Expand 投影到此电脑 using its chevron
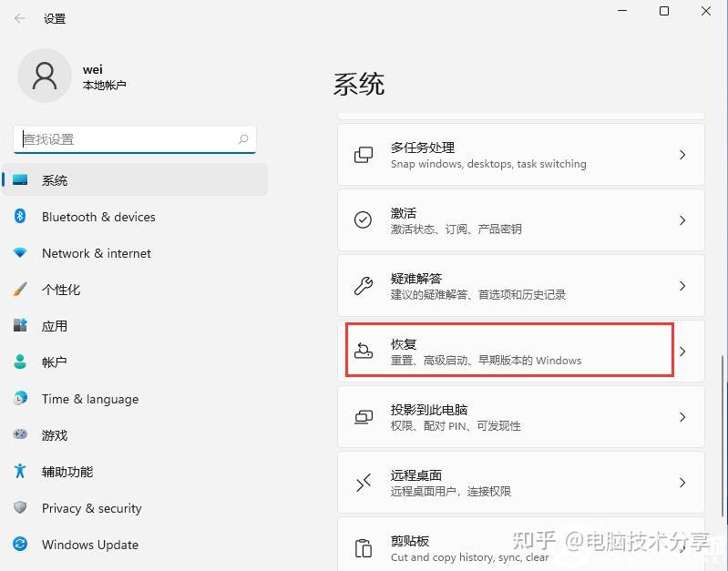Viewport: 728px width, 571px height. [682, 417]
